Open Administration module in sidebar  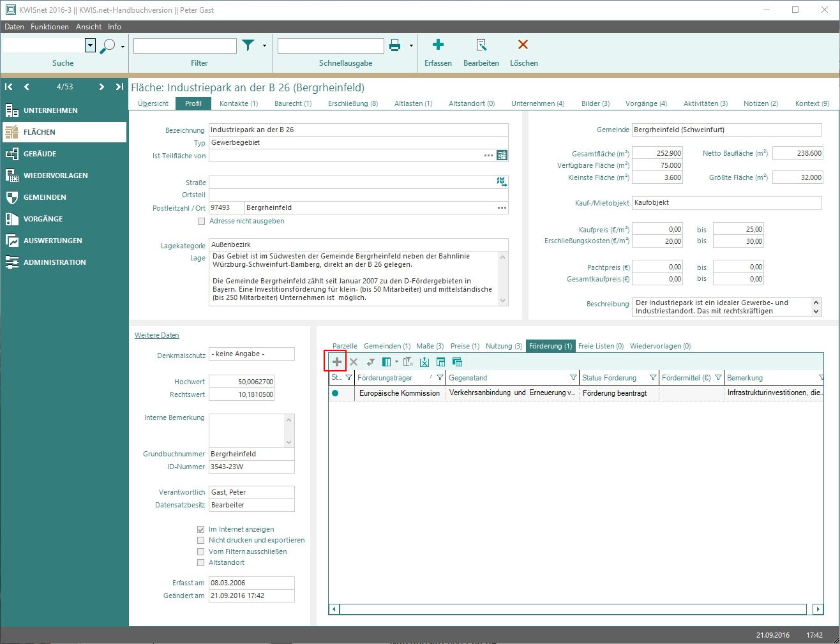pos(64,262)
